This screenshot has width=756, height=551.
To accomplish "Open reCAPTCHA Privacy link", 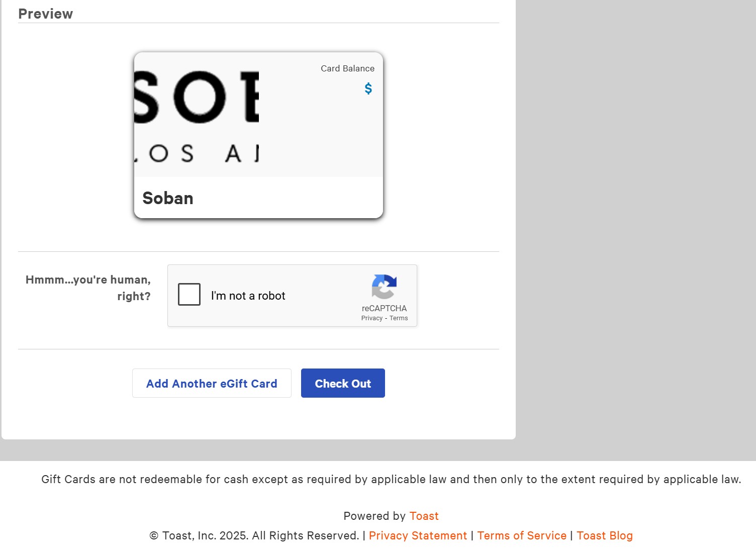I will pyautogui.click(x=371, y=318).
